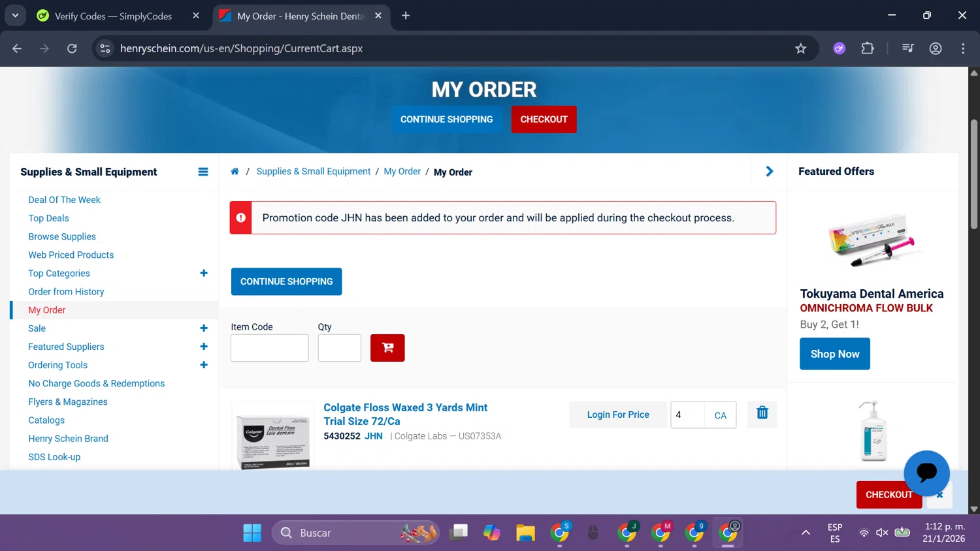Open Task View in the taskbar
This screenshot has width=980, height=551.
pos(459,533)
